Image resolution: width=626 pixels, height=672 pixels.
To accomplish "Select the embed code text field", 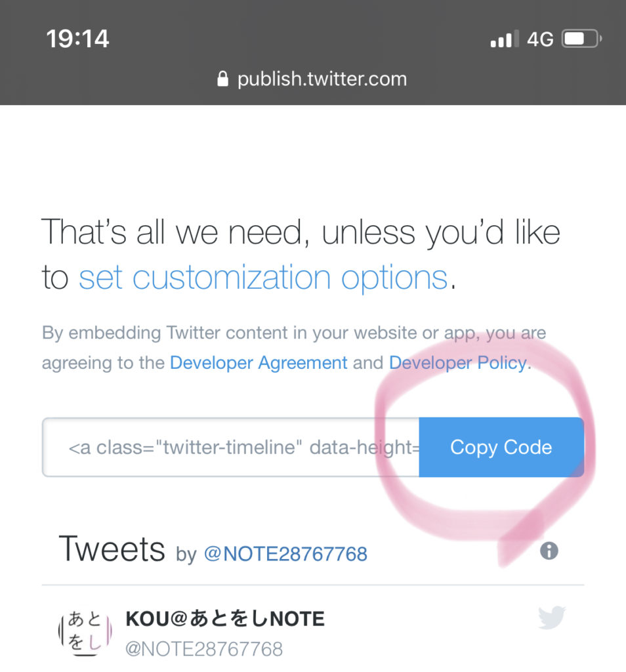I will (x=231, y=448).
